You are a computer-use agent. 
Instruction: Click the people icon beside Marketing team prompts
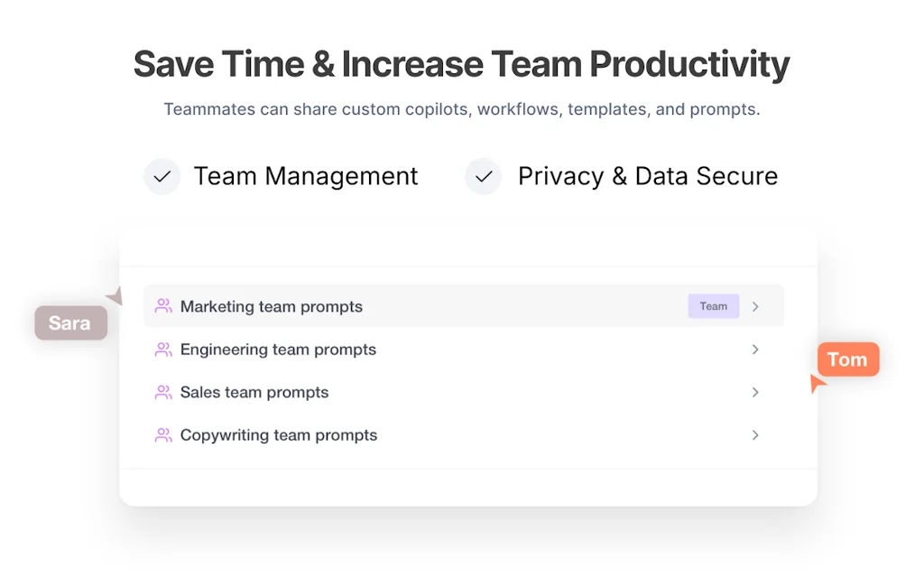tap(163, 306)
